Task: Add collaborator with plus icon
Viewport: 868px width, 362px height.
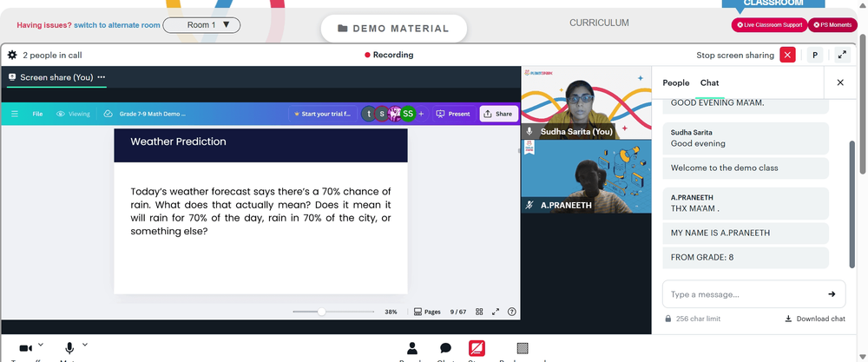Action: click(x=421, y=114)
